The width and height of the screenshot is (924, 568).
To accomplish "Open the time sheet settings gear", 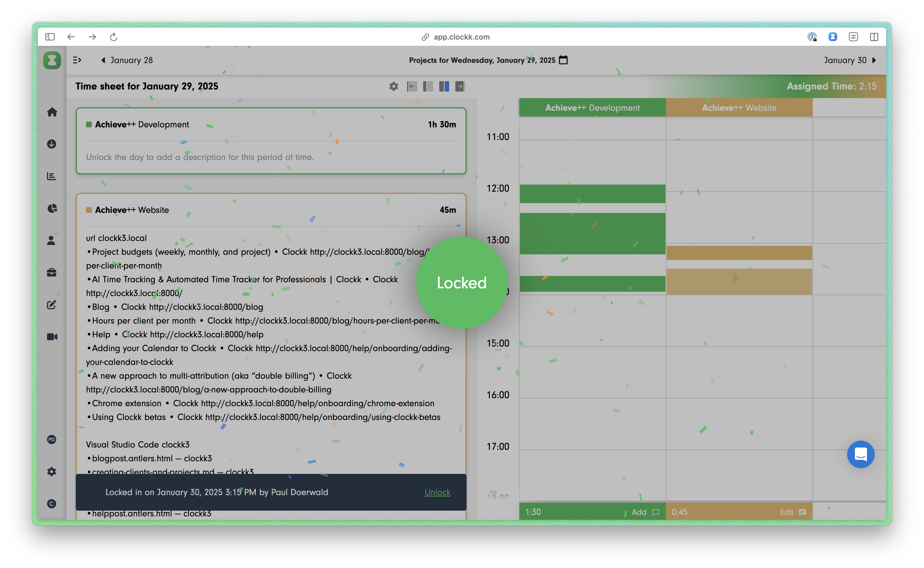I will pos(393,86).
